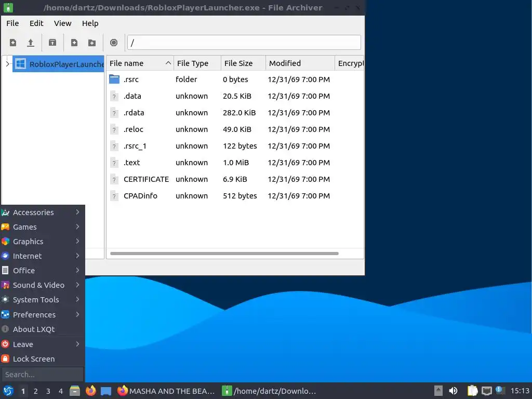Select the .rdata file name
Image resolution: width=532 pixels, height=399 pixels.
[134, 113]
